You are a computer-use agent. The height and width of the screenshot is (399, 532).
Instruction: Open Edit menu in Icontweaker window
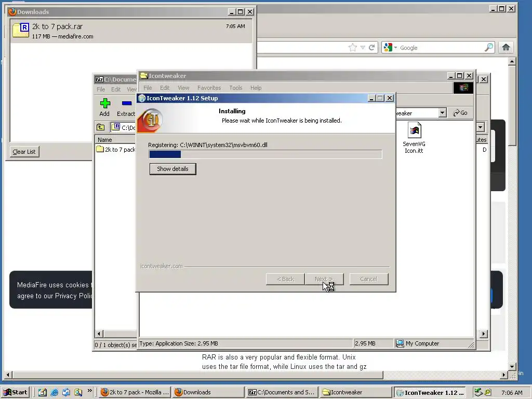coord(165,88)
